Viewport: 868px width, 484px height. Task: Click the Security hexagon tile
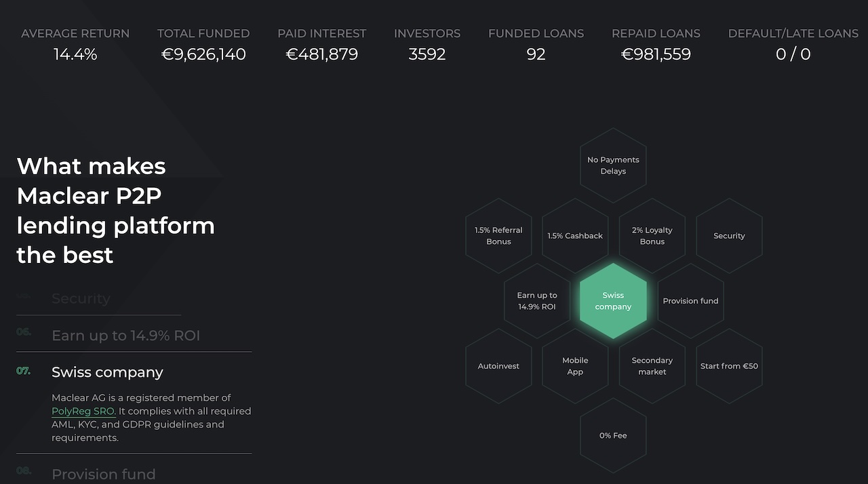click(729, 236)
